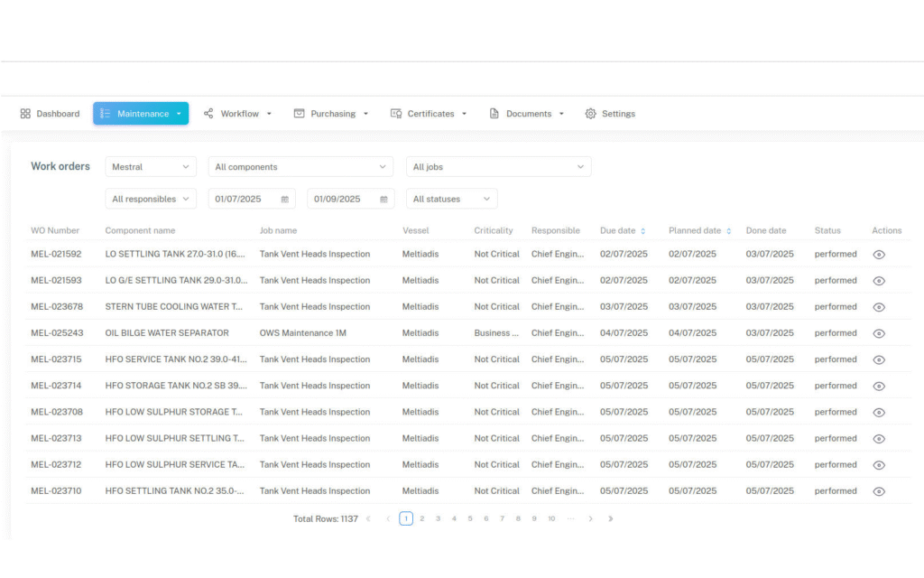
Task: Go to the Dashboard page
Action: (x=51, y=114)
